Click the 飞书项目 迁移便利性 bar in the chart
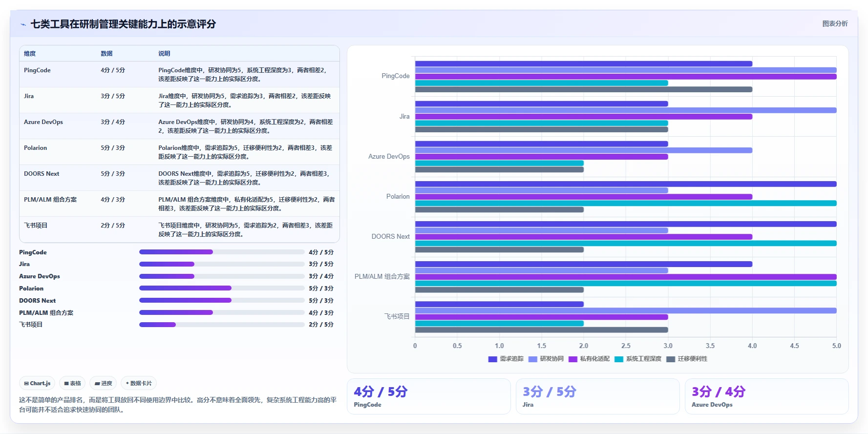868x434 pixels. tap(542, 330)
